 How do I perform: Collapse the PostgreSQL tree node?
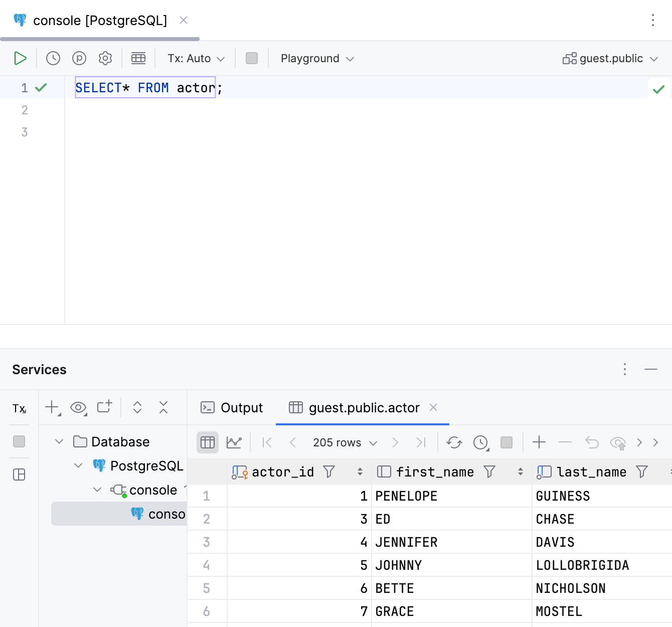click(78, 465)
